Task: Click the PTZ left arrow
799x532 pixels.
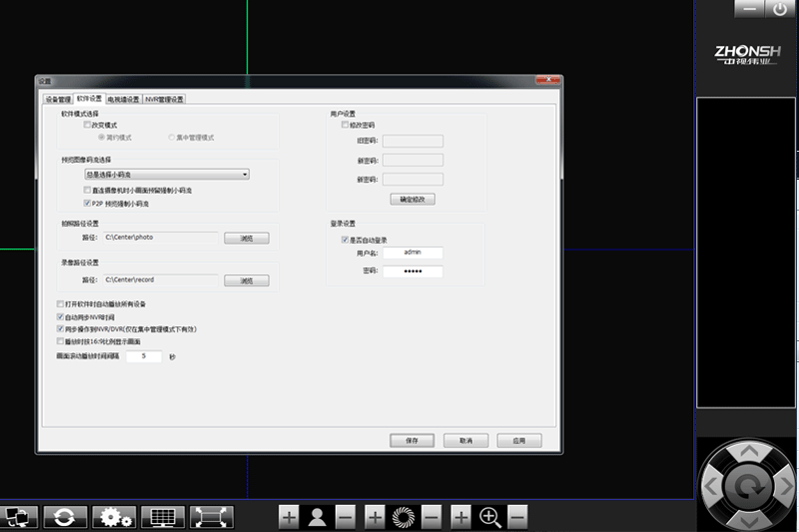Action: pyautogui.click(x=711, y=487)
